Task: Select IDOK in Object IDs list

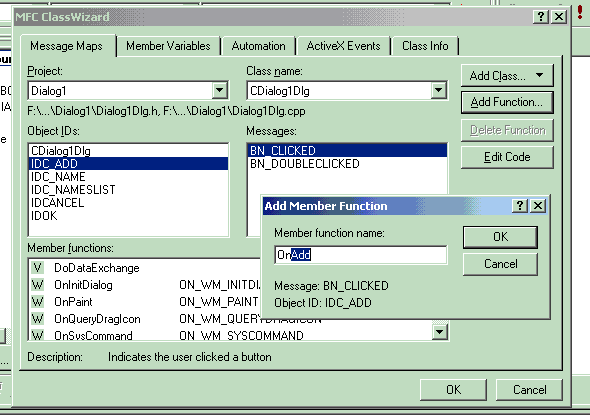Action: pos(128,216)
